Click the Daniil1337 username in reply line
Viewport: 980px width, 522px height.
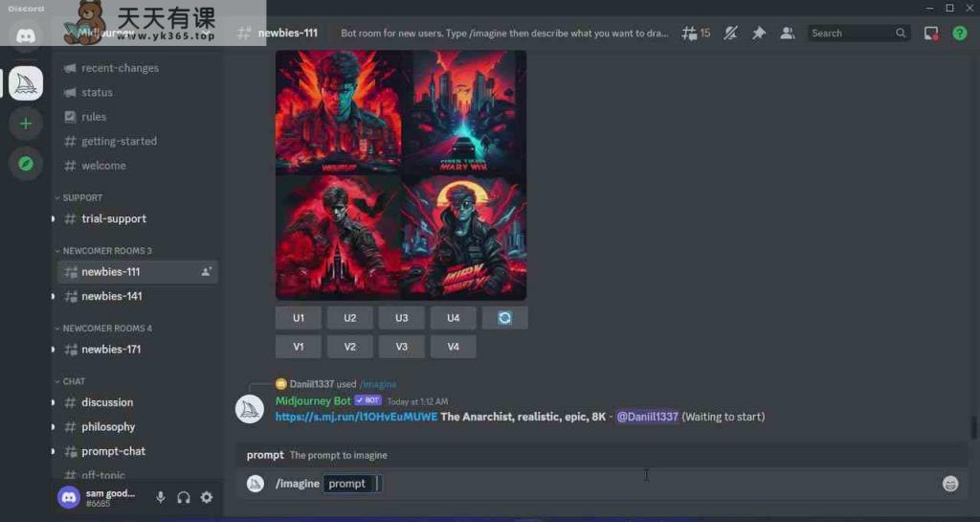[x=312, y=384]
